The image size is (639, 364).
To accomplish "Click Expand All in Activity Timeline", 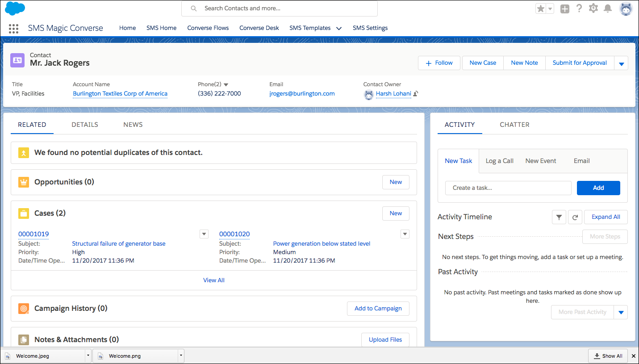I will coord(606,217).
